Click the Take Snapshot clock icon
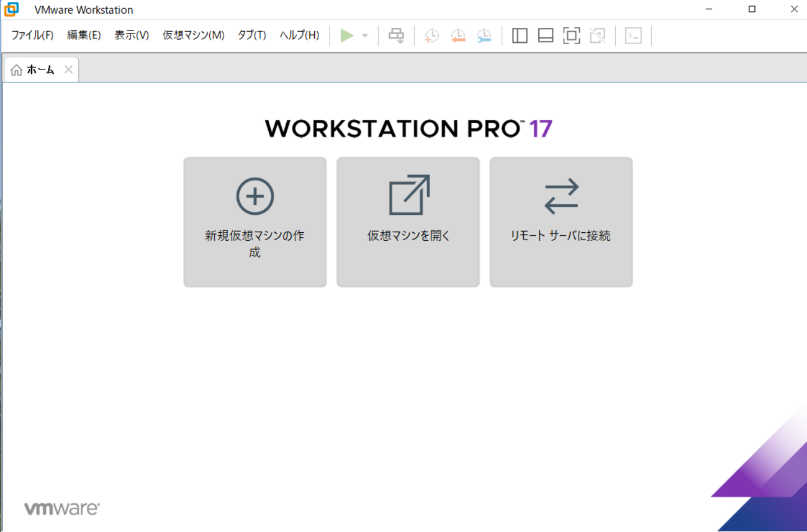 click(431, 36)
